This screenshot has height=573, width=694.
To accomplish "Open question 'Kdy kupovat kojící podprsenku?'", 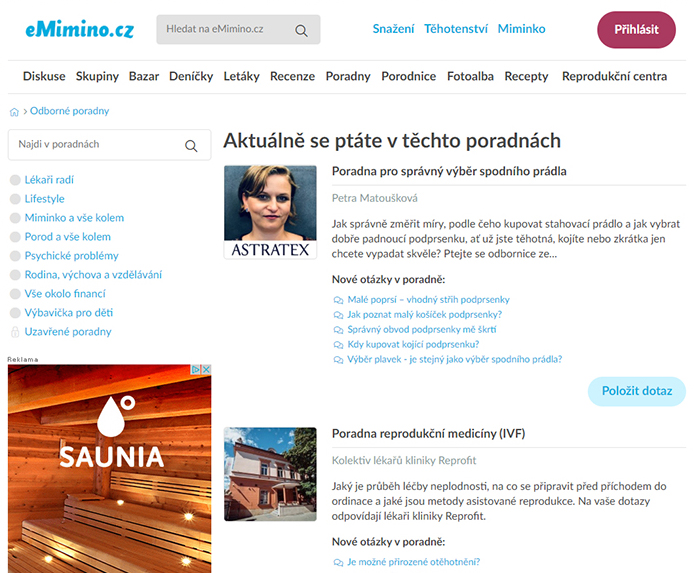I will (x=426, y=344).
